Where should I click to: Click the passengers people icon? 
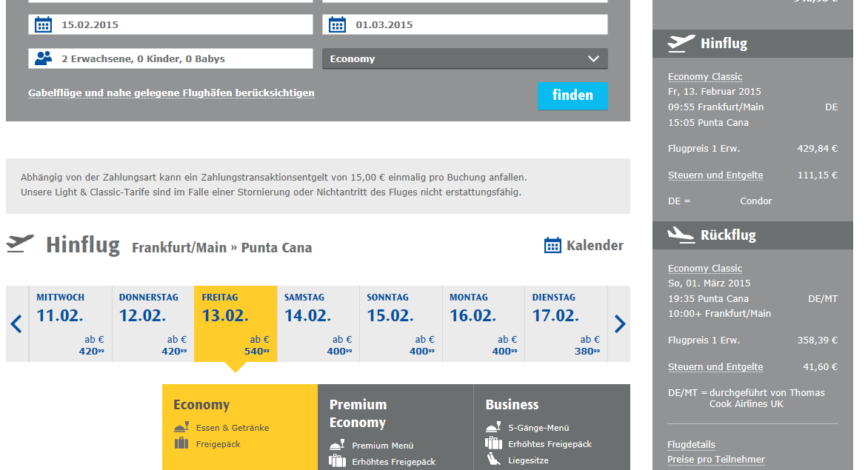pyautogui.click(x=44, y=58)
